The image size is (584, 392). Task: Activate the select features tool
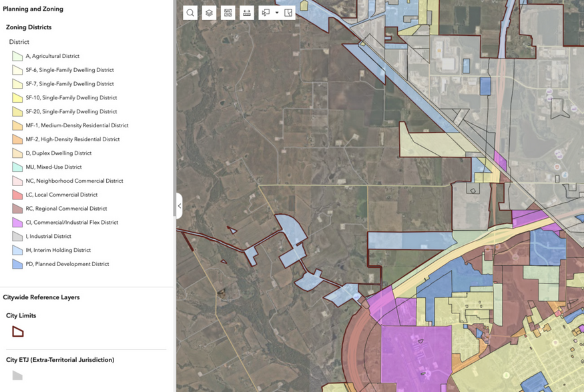[266, 13]
